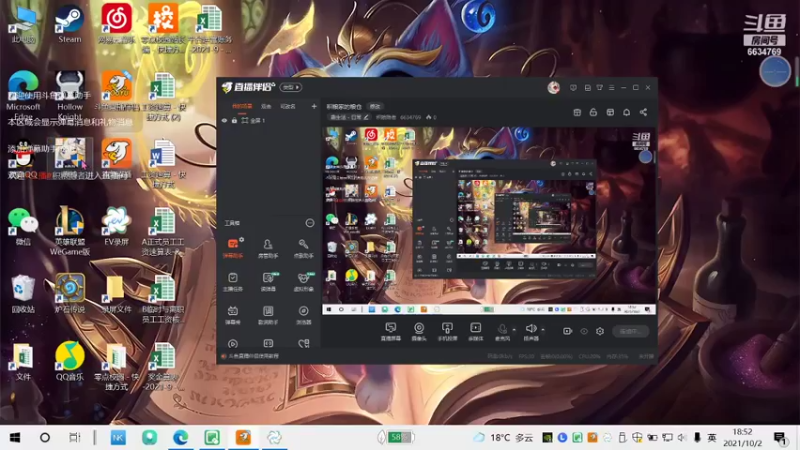Open the 录屏文件 folder on the desktop
800x450 pixels.
click(x=116, y=293)
